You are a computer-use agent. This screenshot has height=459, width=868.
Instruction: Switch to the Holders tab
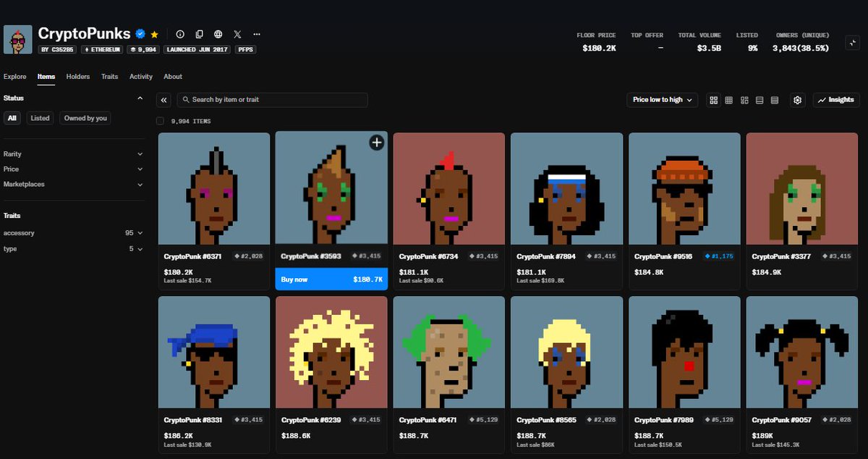(78, 77)
